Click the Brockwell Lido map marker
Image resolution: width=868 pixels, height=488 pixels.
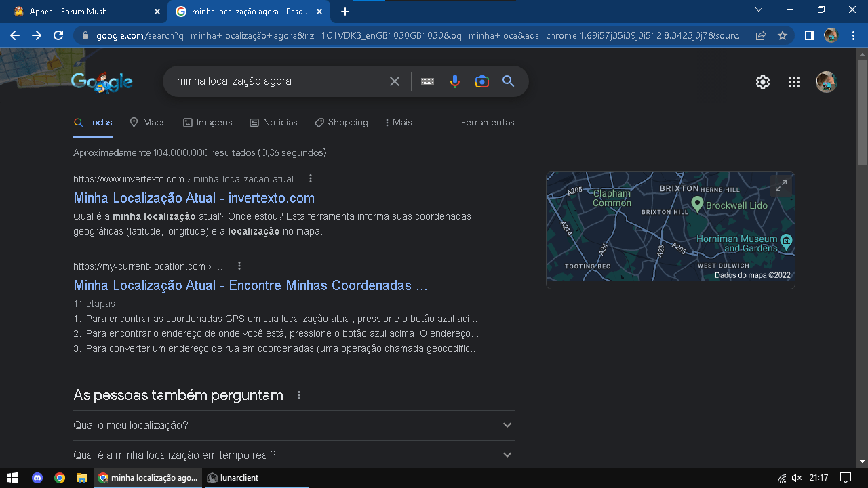[696, 203]
